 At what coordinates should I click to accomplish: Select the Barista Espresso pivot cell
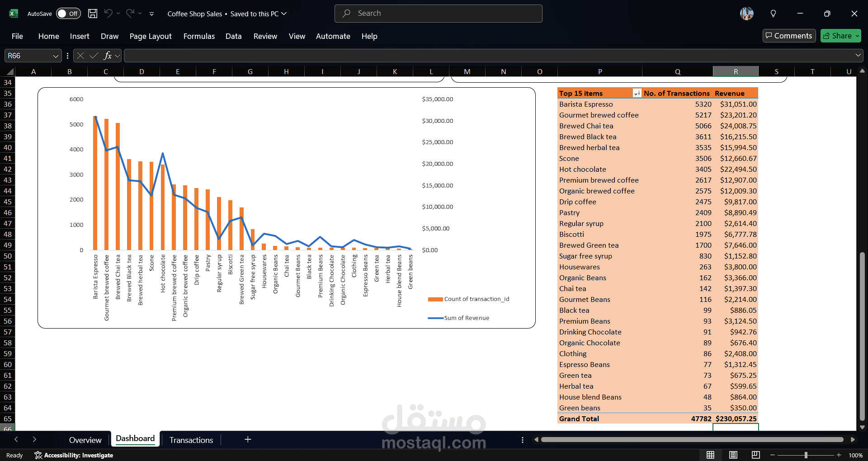click(x=599, y=104)
